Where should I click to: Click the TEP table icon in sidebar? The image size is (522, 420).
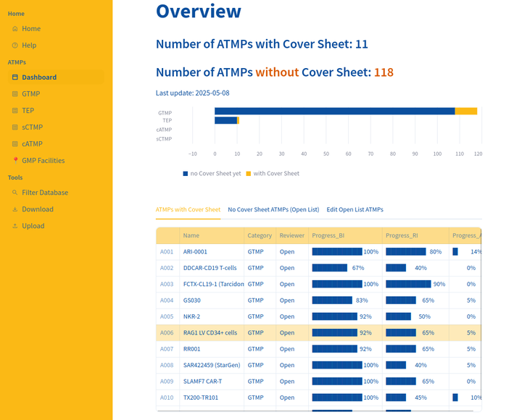(15, 111)
